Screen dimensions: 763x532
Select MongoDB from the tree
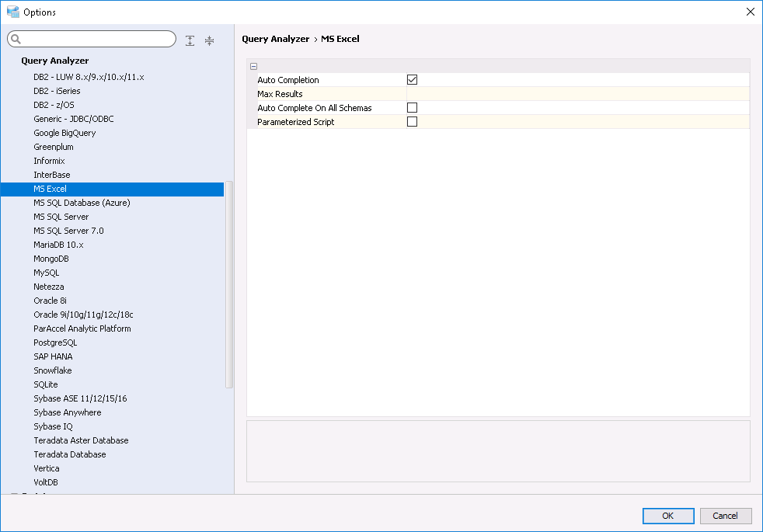pyautogui.click(x=51, y=259)
